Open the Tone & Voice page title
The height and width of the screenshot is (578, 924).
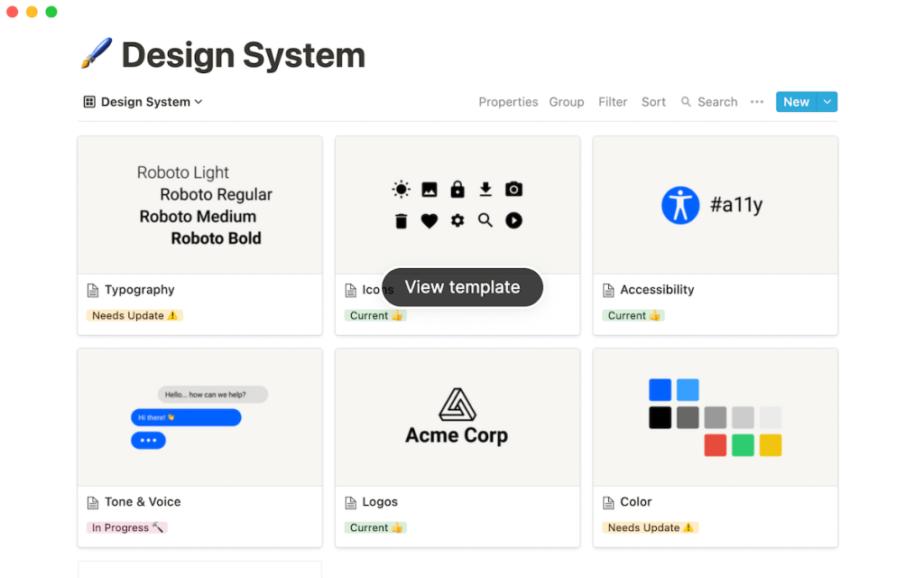pos(143,502)
